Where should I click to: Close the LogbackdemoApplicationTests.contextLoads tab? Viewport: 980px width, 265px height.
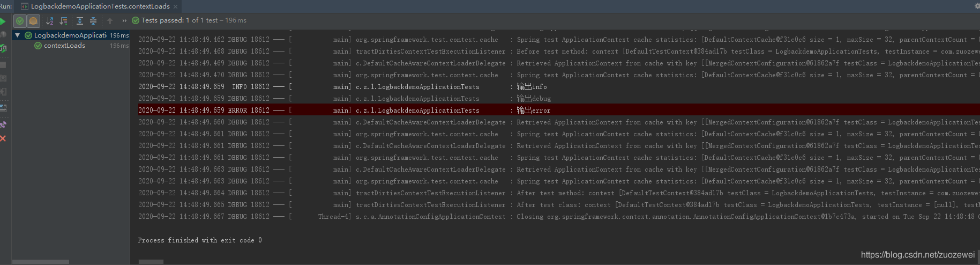point(175,6)
